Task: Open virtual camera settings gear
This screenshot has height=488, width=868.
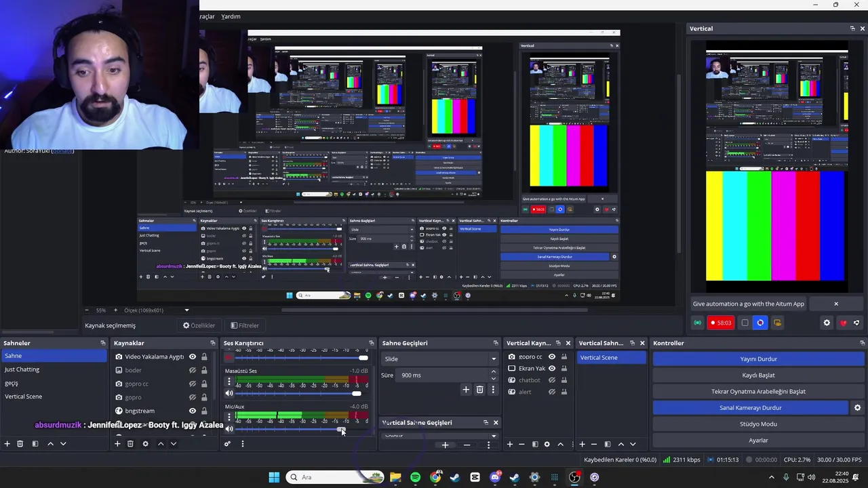Action: coord(857,408)
